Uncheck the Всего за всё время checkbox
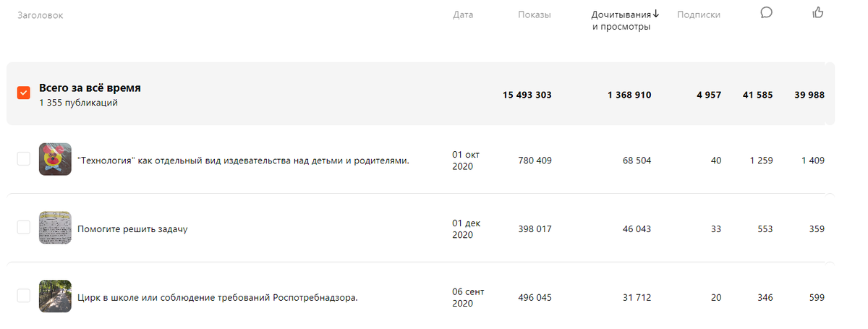 tap(23, 93)
